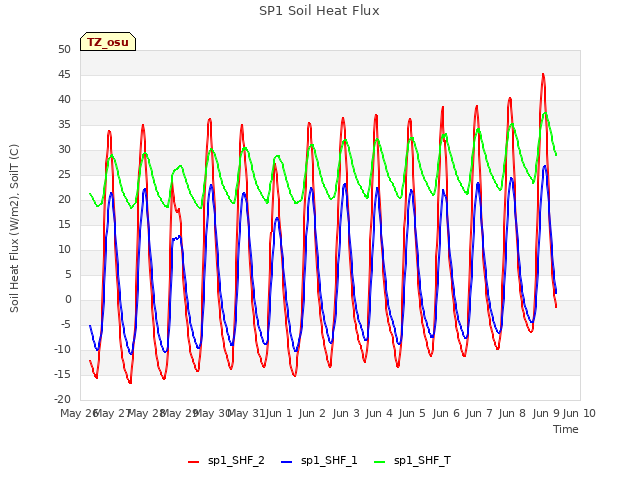Click the red curve peak at Jun 9

pyautogui.click(x=543, y=74)
